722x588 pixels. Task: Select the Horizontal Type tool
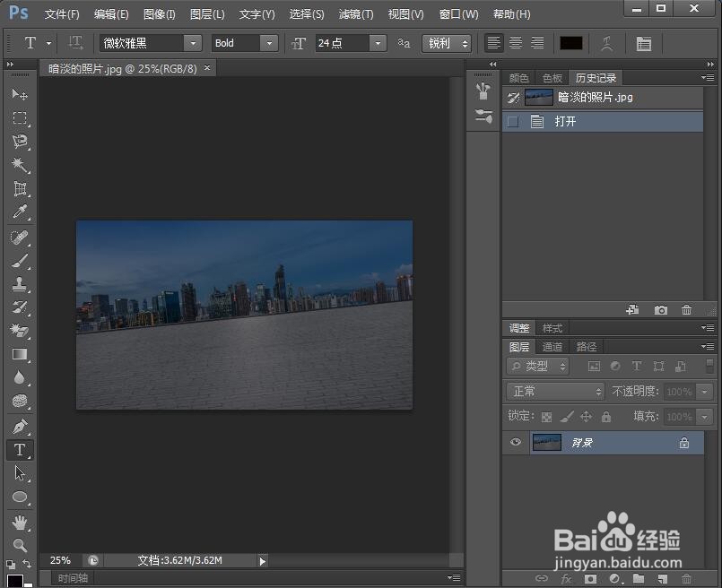(x=20, y=449)
